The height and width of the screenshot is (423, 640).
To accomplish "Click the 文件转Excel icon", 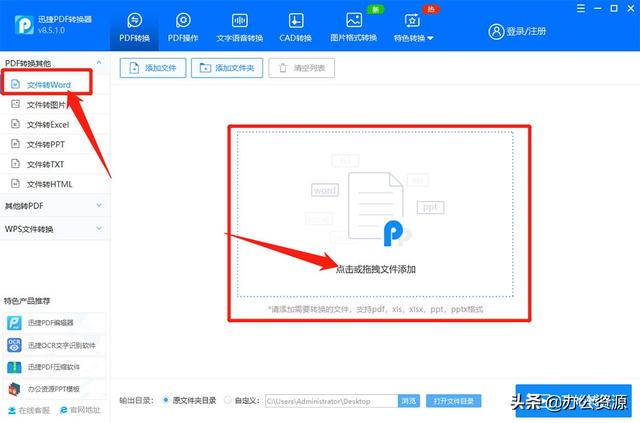I will (15, 124).
